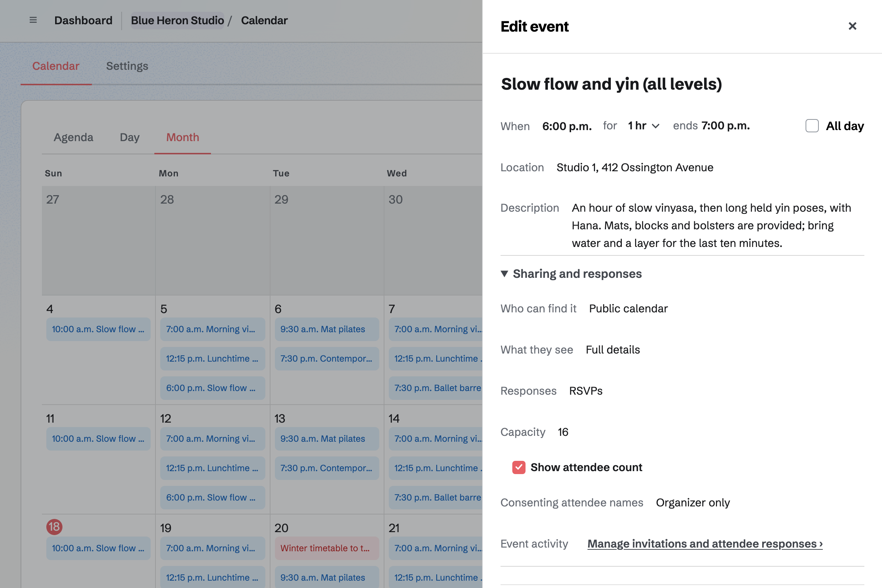Open the hamburger menu icon
This screenshot has height=588, width=882.
(x=33, y=20)
